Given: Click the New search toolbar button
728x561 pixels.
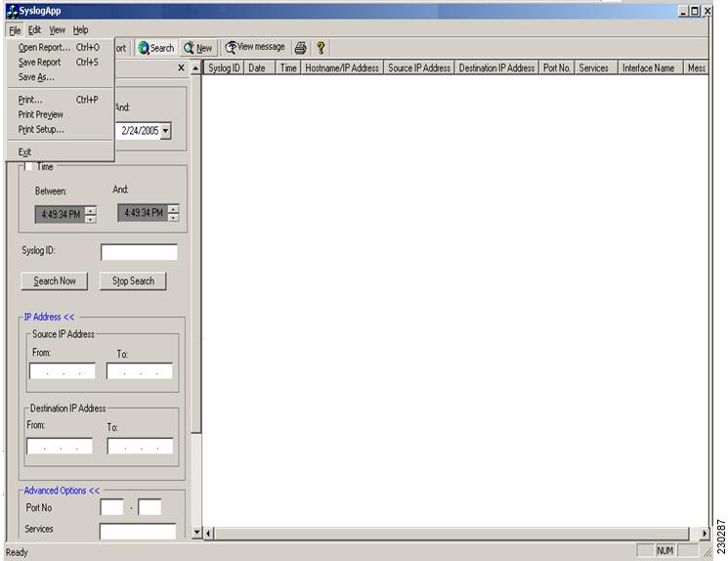Looking at the screenshot, I should tap(197, 48).
